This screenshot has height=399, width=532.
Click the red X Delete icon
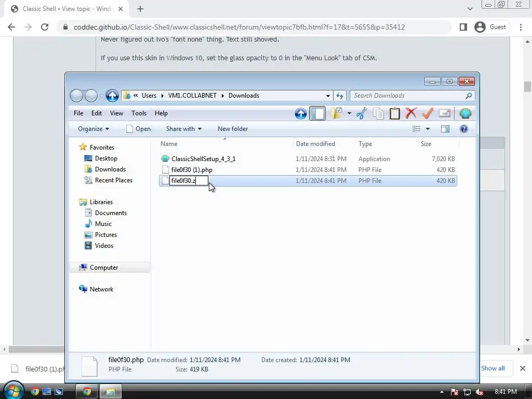pos(411,113)
